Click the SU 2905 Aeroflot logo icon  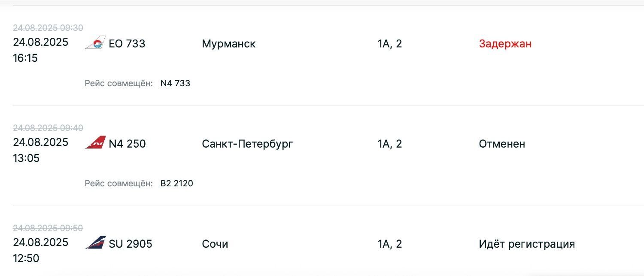pyautogui.click(x=95, y=243)
